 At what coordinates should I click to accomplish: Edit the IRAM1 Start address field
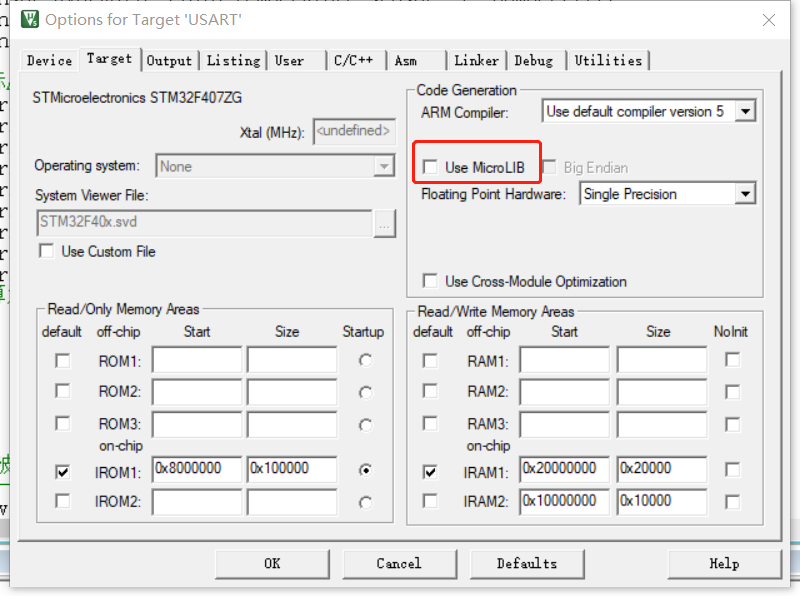(x=564, y=468)
